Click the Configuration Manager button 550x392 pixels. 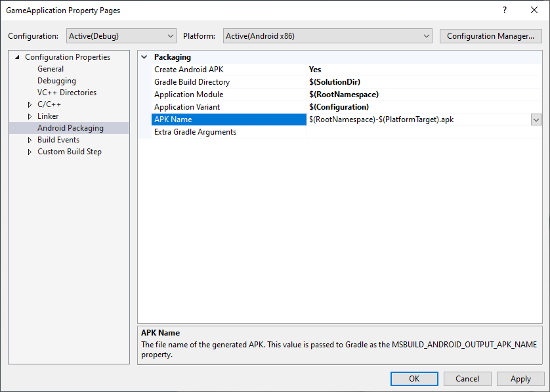(490, 36)
